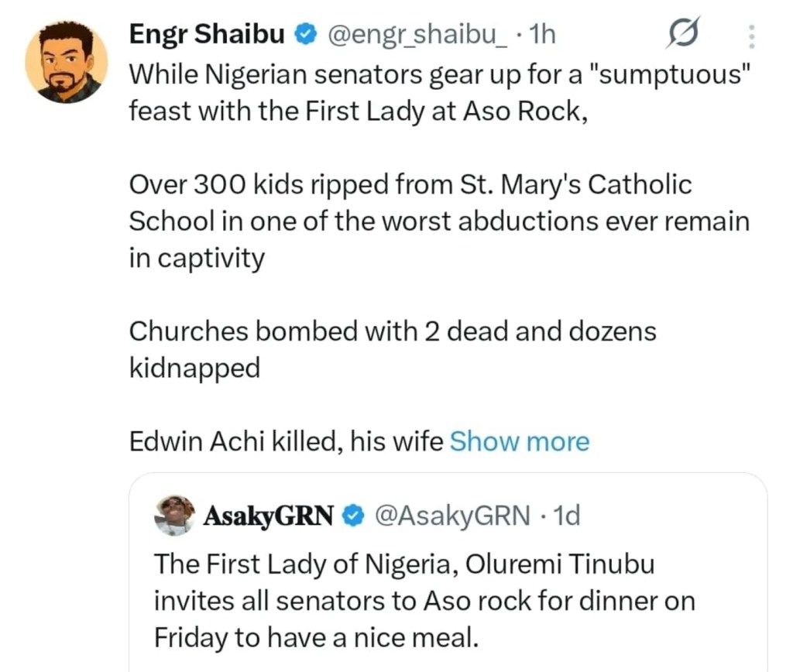This screenshot has width=793, height=672.
Task: Open Engr Shaibu's profile avatar
Action: click(66, 63)
